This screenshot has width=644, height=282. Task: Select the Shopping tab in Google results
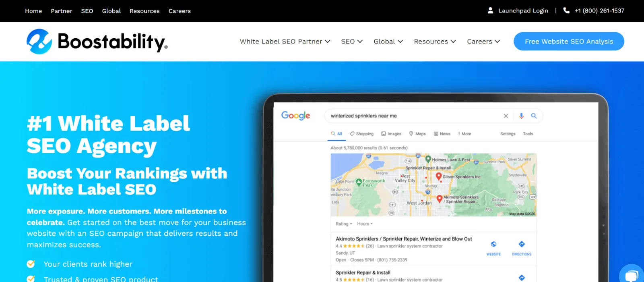pos(361,134)
